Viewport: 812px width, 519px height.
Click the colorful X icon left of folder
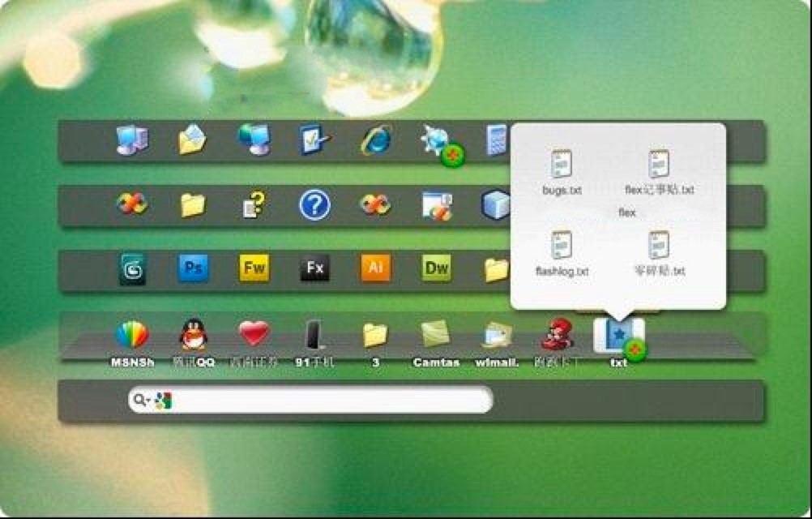point(131,204)
